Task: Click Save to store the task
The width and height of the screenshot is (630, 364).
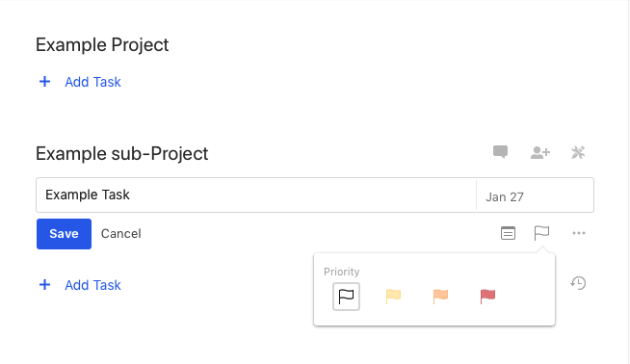Action: [64, 234]
